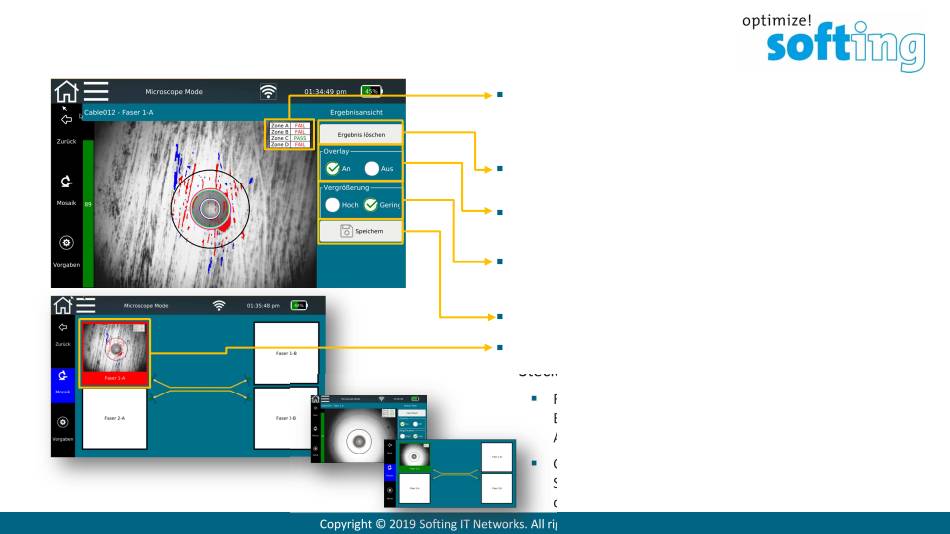The width and height of the screenshot is (950, 534).
Task: Select the red Faser 1-A label bar
Action: [115, 378]
